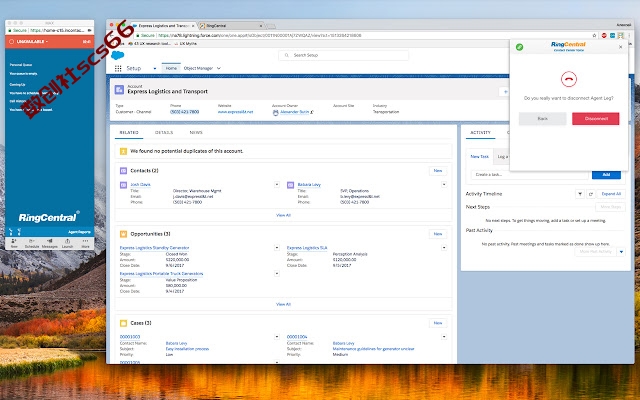Viewport: 640px width, 400px height.
Task: Open the row menu for case 00001003
Action: pos(277,337)
